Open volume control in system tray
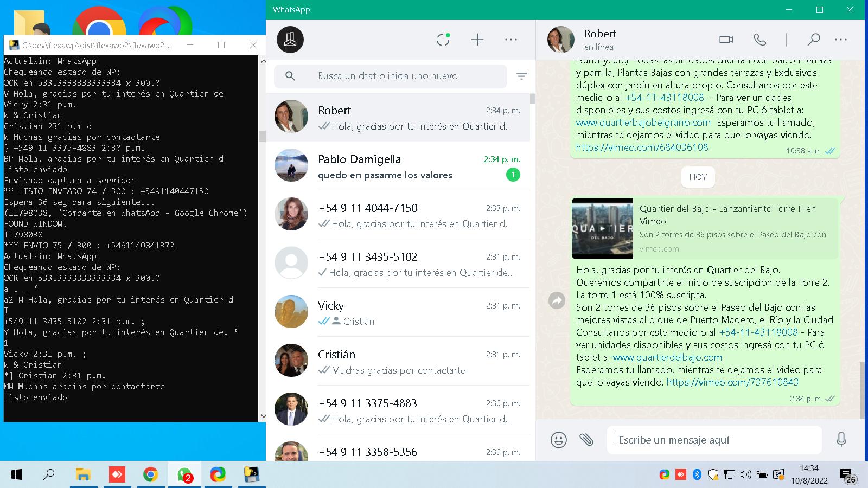Screen dimensions: 868x488 click(746, 475)
